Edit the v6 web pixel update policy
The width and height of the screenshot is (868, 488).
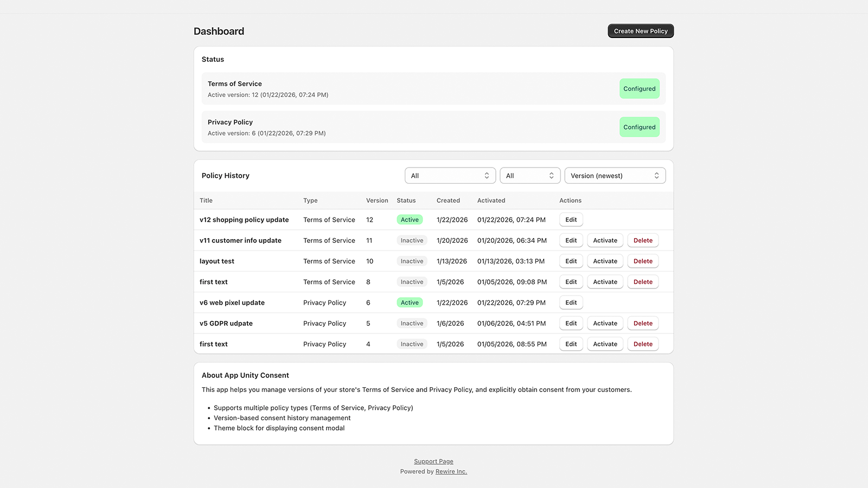pyautogui.click(x=571, y=303)
